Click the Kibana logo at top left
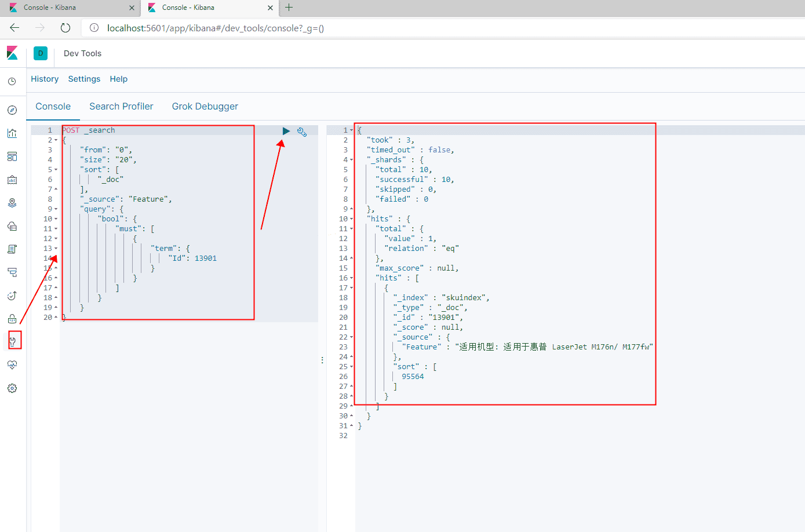Viewport: 805px width, 532px height. tap(12, 53)
